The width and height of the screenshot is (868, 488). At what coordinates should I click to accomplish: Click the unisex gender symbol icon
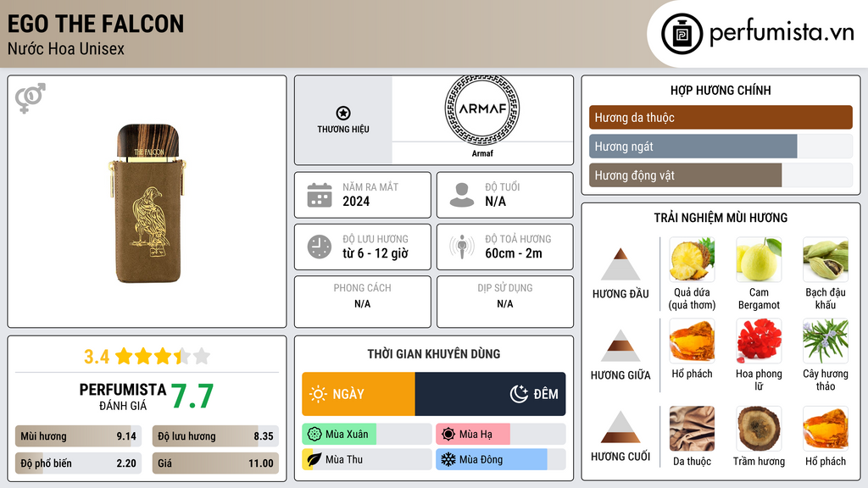[30, 98]
